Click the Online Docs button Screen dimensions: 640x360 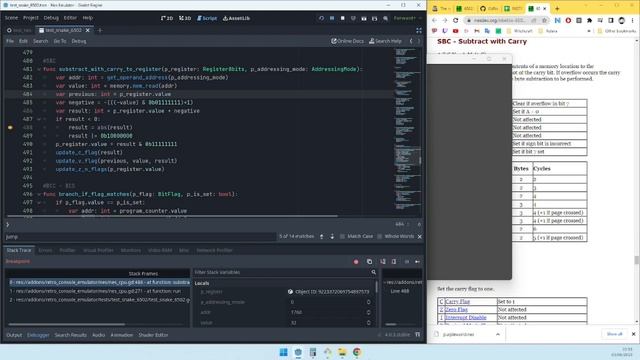pyautogui.click(x=347, y=41)
